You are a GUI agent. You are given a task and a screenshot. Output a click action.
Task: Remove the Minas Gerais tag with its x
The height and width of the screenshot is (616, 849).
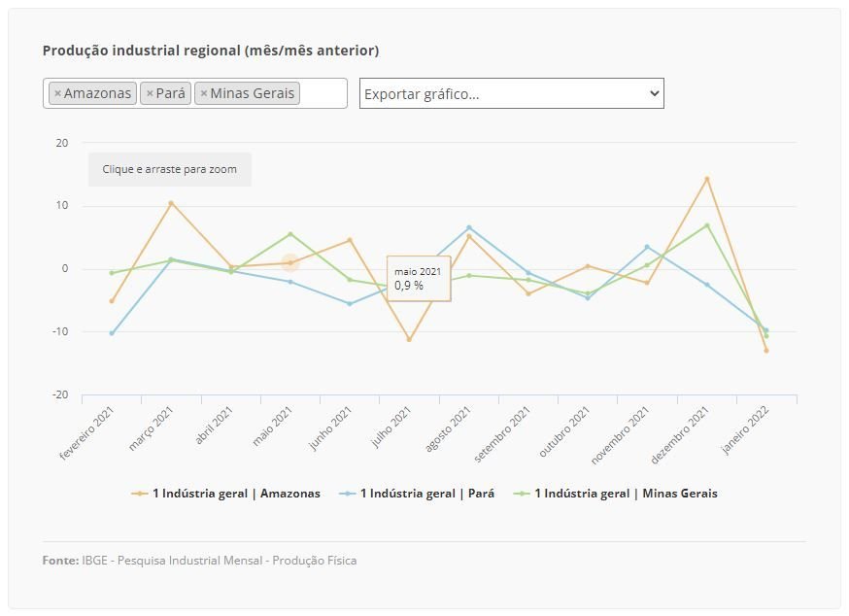203,93
